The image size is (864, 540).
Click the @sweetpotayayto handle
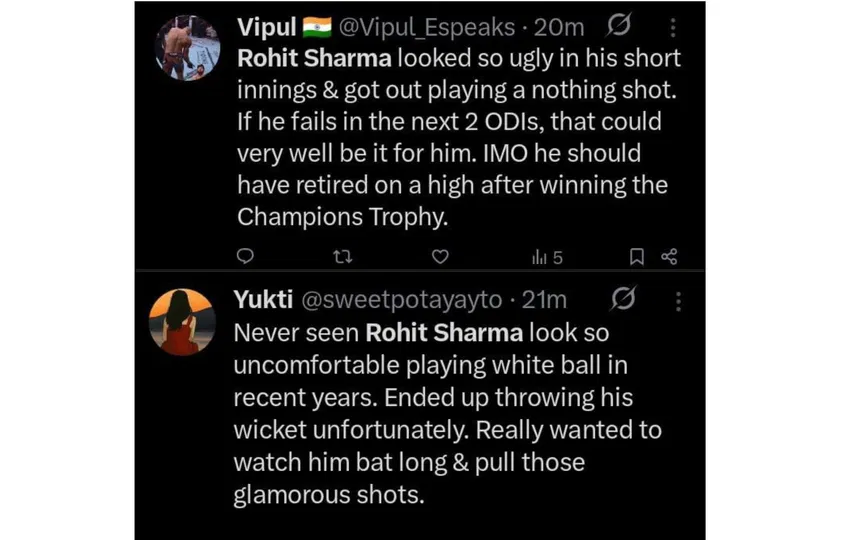coord(399,300)
